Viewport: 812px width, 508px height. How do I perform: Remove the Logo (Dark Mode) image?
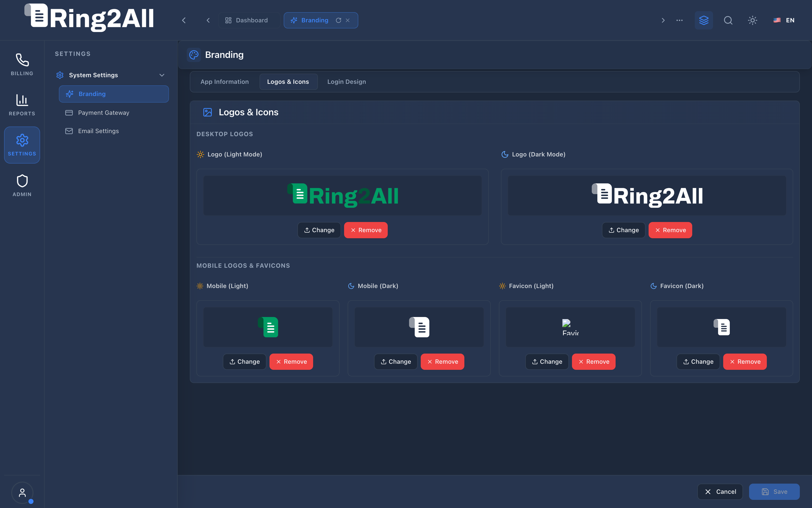(670, 230)
